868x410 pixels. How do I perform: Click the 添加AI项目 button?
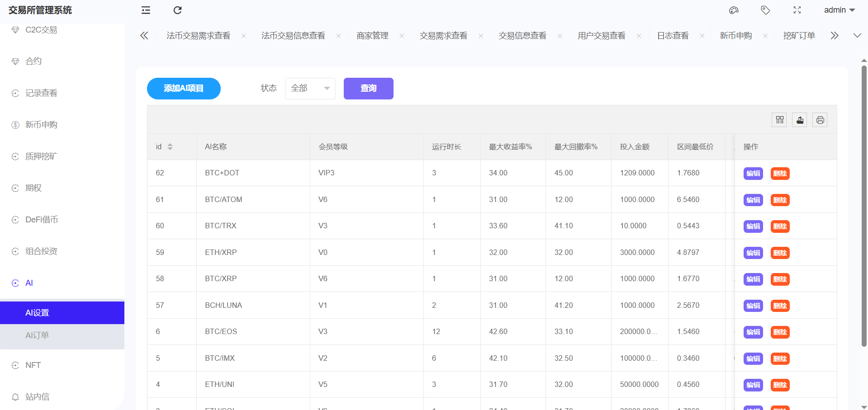184,88
